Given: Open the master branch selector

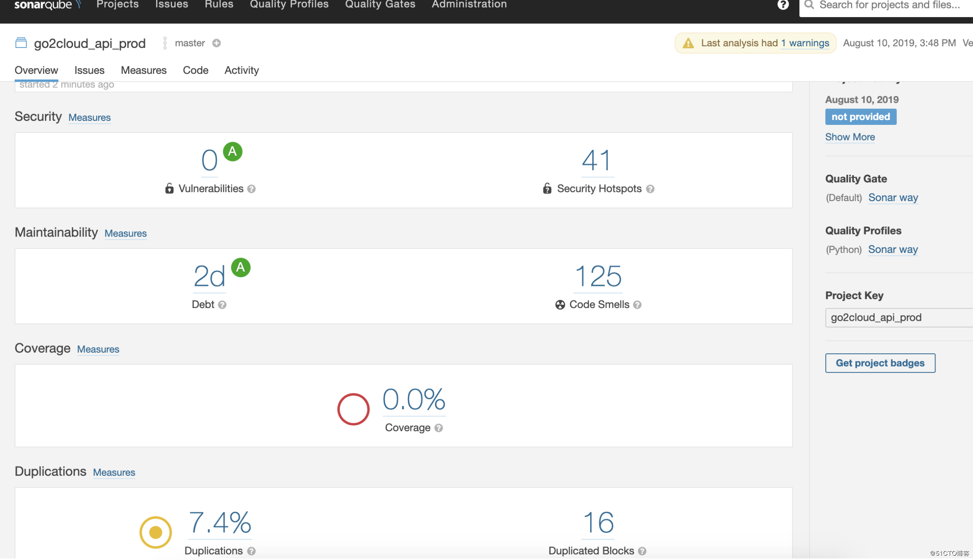Looking at the screenshot, I should point(190,43).
